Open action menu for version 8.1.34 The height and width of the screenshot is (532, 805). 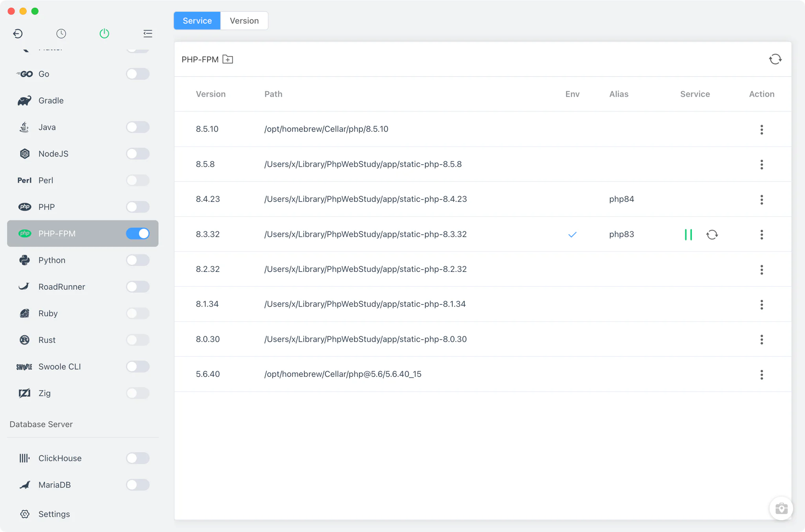[x=761, y=305]
